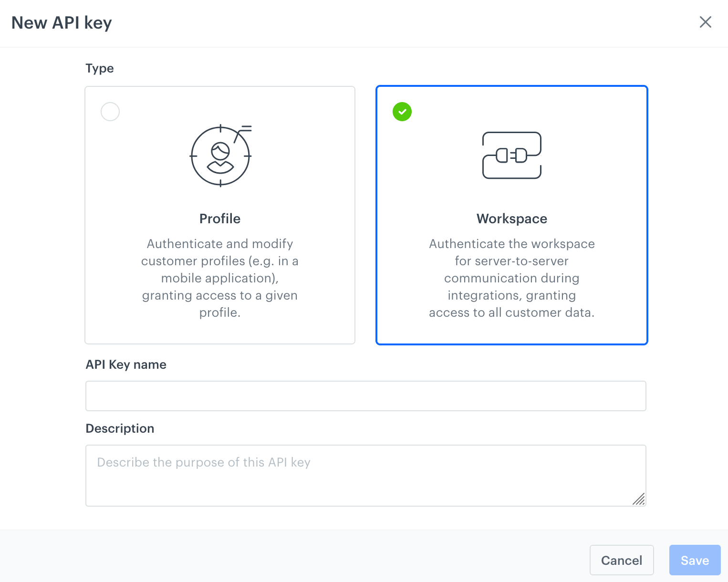Screen dimensions: 728x582
Task: Click the API Key name label
Action: pyautogui.click(x=125, y=364)
